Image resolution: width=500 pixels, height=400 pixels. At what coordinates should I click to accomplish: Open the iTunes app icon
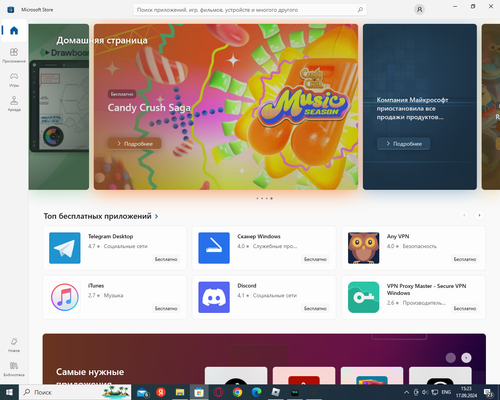click(x=65, y=297)
